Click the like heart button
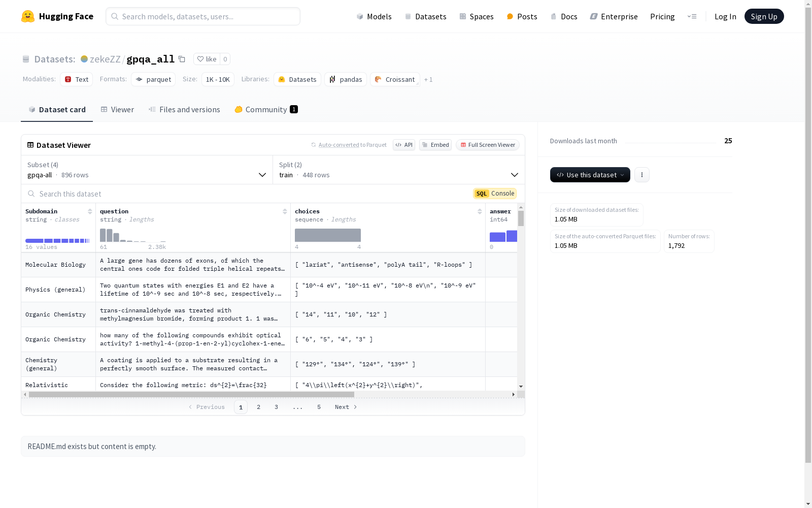The image size is (812, 508). [207, 59]
